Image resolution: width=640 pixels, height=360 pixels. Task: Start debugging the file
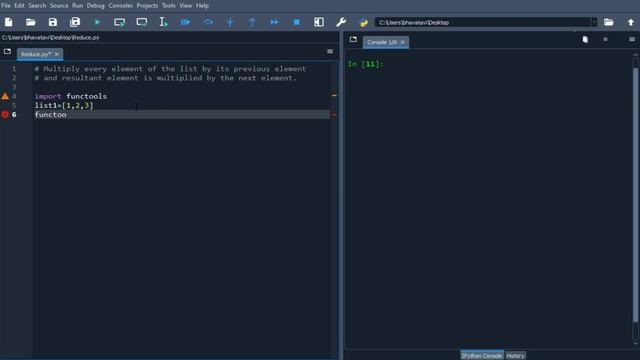tap(186, 22)
